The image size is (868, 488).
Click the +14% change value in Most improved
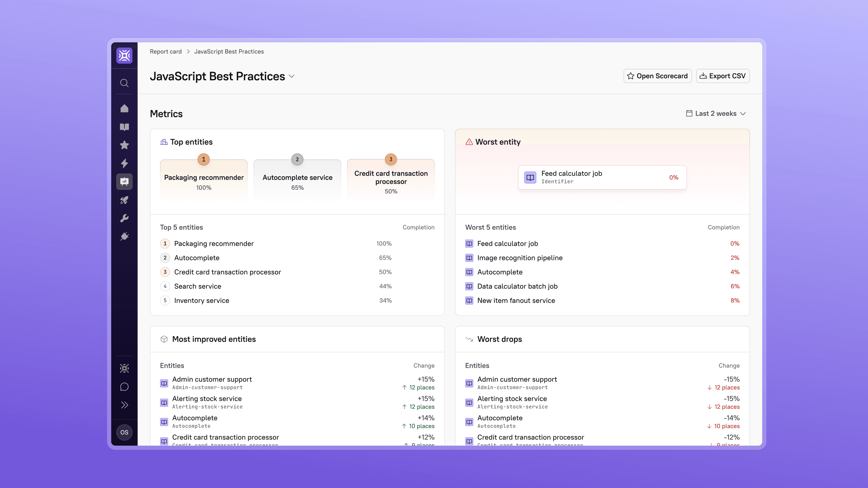(426, 418)
